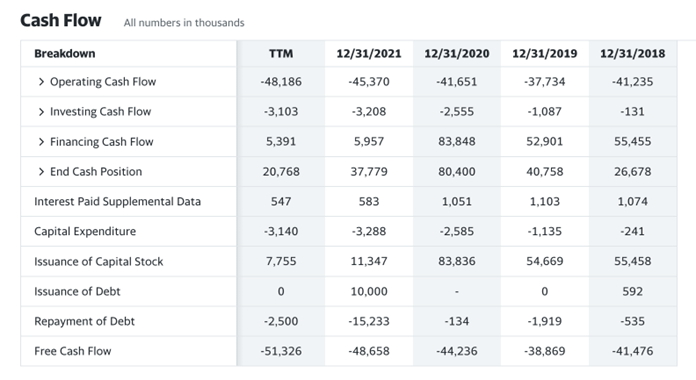696x380 pixels.
Task: Click the 2021 Issuance of Debt value 10,000
Action: [x=369, y=291]
